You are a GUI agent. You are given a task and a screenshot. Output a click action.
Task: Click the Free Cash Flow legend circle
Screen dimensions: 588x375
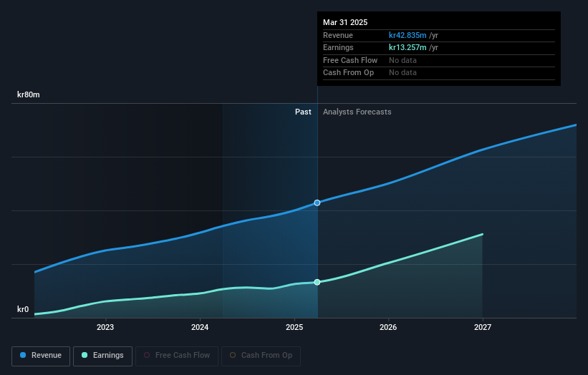(x=147, y=355)
